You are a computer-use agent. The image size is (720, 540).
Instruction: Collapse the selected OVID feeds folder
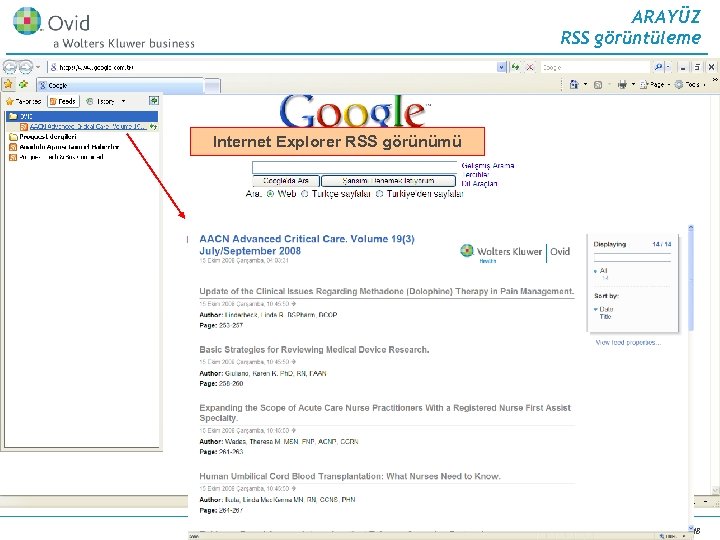[82, 116]
